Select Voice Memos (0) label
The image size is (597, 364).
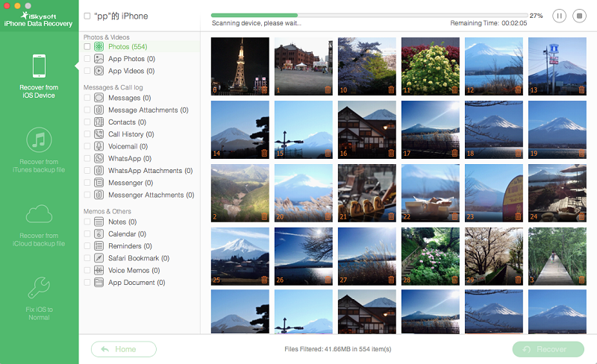click(x=134, y=270)
